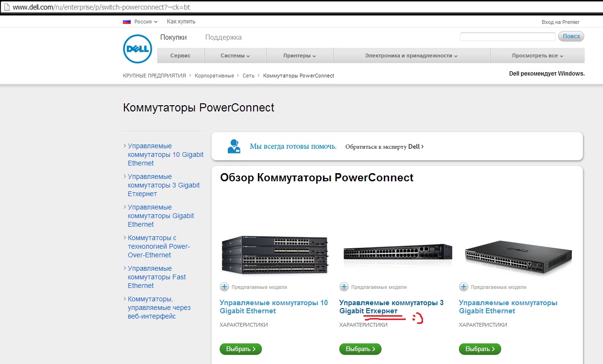Image resolution: width=603 pixels, height=364 pixels.
Task: Select the Сервис menu item
Action: pyautogui.click(x=180, y=56)
